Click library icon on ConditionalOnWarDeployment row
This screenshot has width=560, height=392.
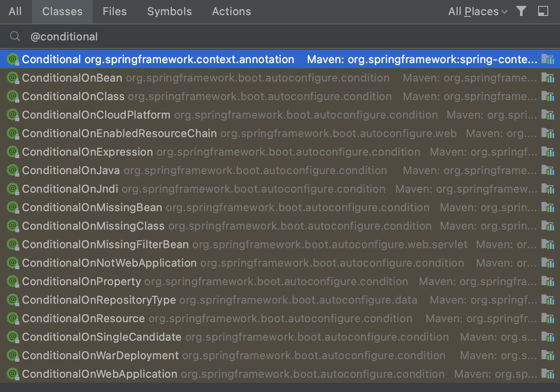pyautogui.click(x=548, y=355)
